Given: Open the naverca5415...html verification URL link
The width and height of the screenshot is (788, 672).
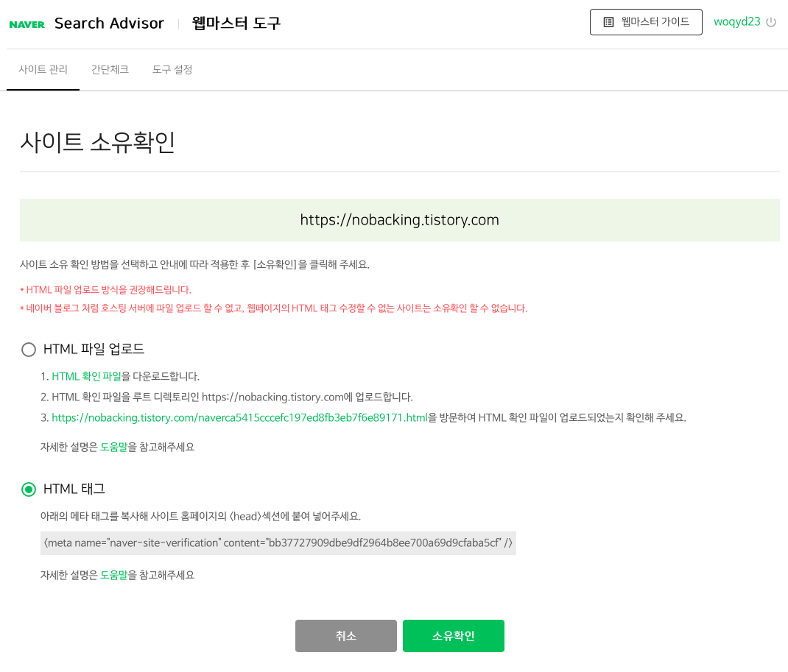Looking at the screenshot, I should [x=240, y=417].
